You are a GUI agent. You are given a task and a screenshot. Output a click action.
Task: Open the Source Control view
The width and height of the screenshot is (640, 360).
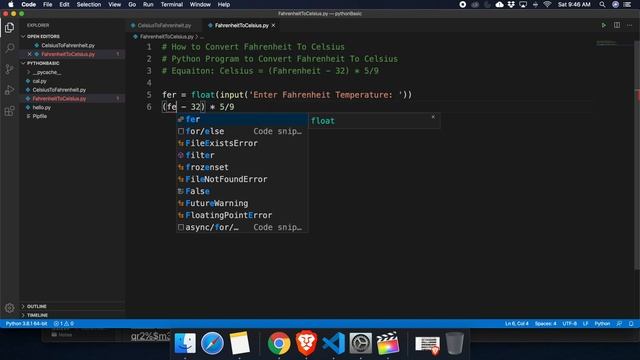coord(9,69)
